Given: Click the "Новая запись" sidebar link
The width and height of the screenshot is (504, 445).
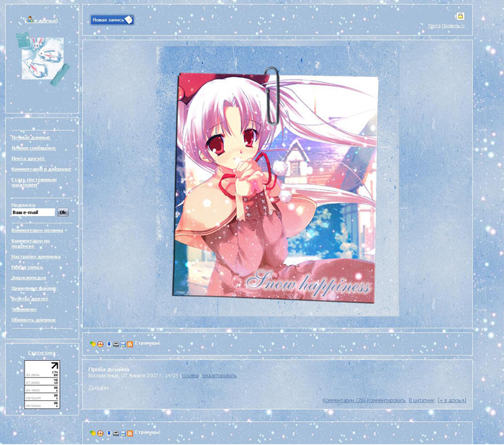Looking at the screenshot, I should coord(27,267).
